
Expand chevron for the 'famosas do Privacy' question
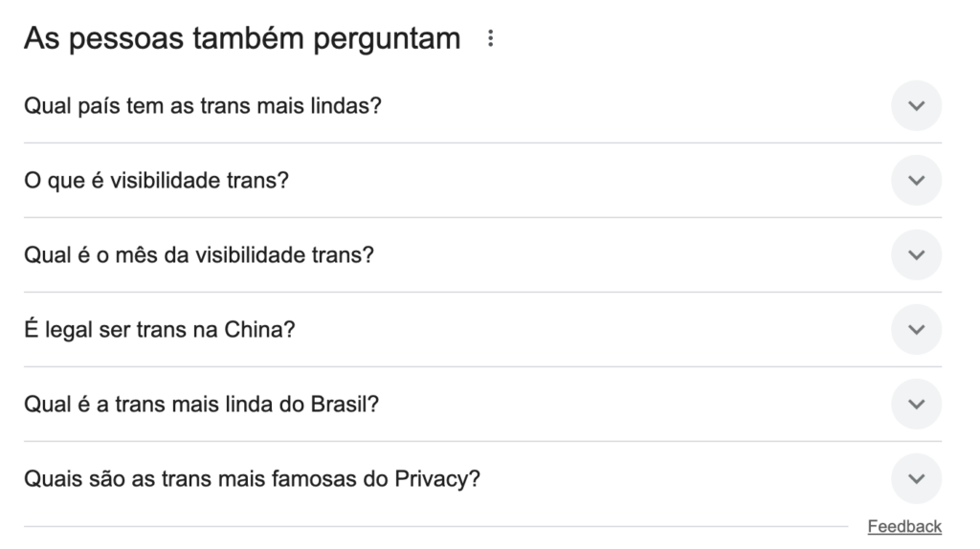point(916,478)
